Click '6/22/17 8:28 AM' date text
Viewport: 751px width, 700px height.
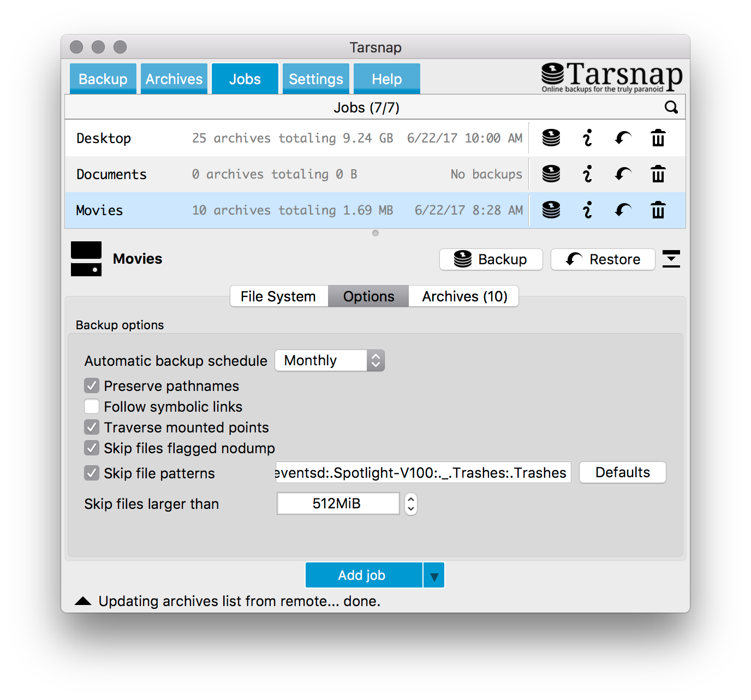(469, 210)
